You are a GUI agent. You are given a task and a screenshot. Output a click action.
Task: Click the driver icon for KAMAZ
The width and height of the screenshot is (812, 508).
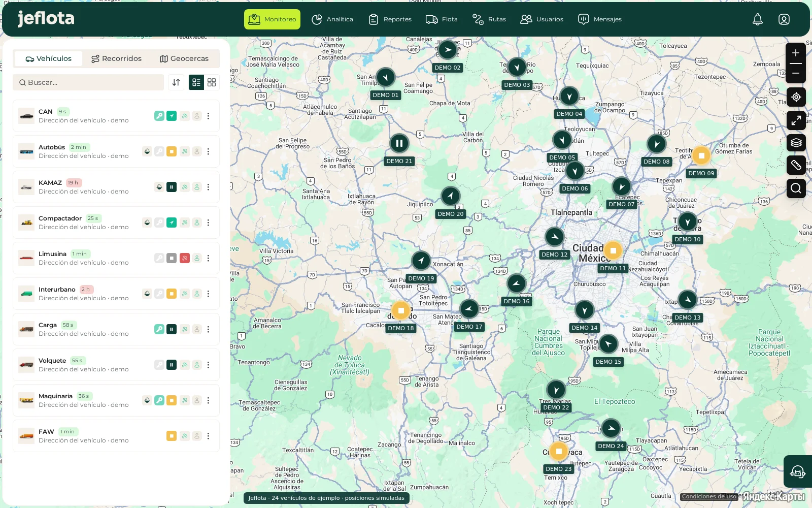click(197, 187)
